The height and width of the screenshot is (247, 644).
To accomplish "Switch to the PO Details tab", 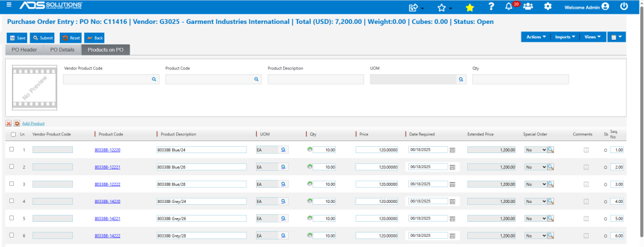I will (62, 50).
